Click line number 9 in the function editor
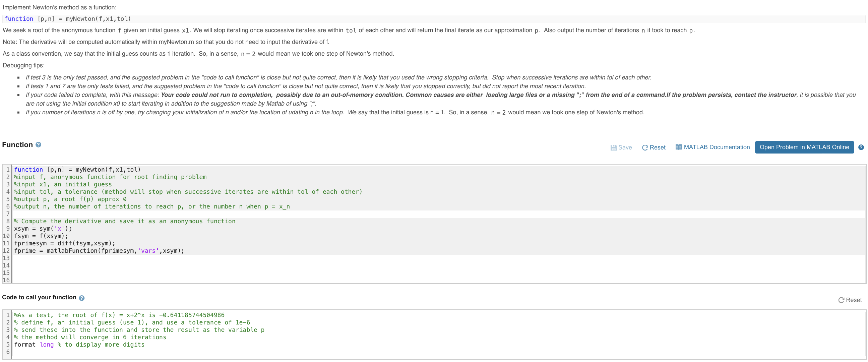This screenshot has height=362, width=868. click(7, 229)
